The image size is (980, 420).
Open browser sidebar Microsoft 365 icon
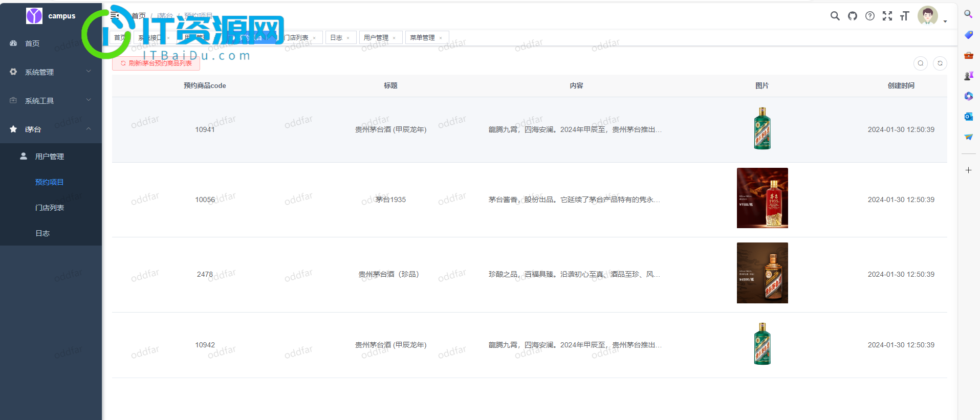click(x=968, y=96)
